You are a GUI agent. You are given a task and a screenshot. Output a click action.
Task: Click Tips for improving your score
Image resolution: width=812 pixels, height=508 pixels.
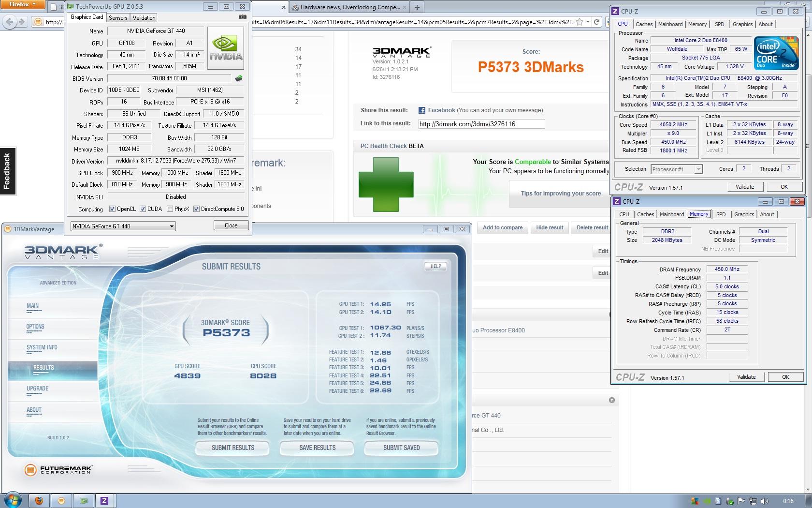pyautogui.click(x=561, y=194)
